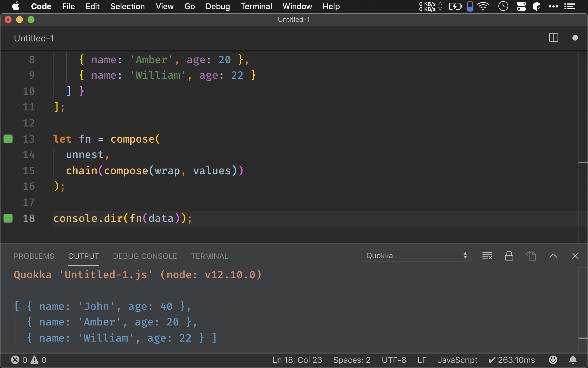Image resolution: width=588 pixels, height=368 pixels.
Task: Click the 'William' row in the output
Action: pos(122,338)
